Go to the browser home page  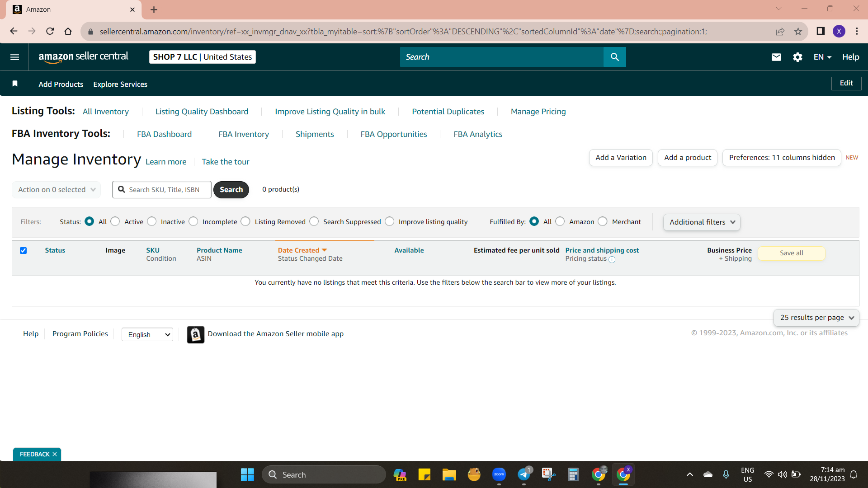coord(68,31)
